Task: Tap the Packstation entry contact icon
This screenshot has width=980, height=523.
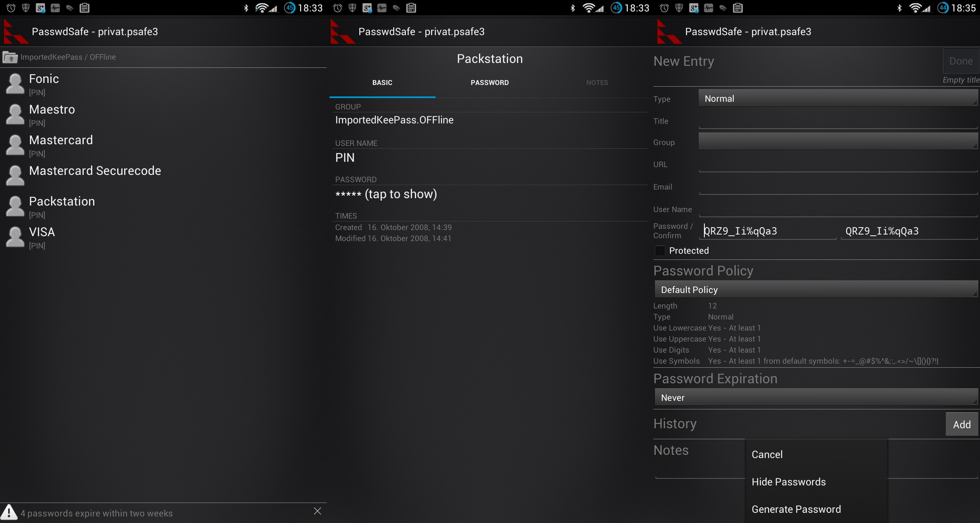Action: (x=15, y=206)
